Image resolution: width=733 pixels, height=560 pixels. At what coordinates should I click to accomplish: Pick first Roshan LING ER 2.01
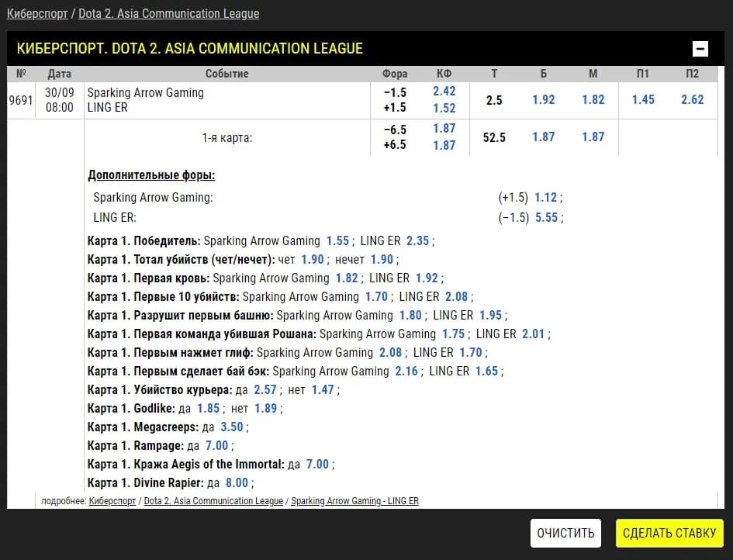534,334
